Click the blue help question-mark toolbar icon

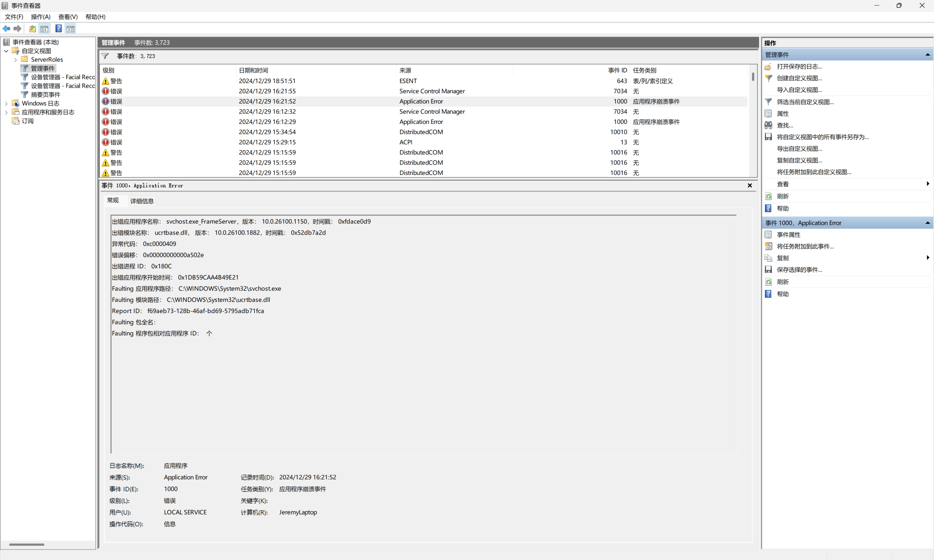pos(58,29)
